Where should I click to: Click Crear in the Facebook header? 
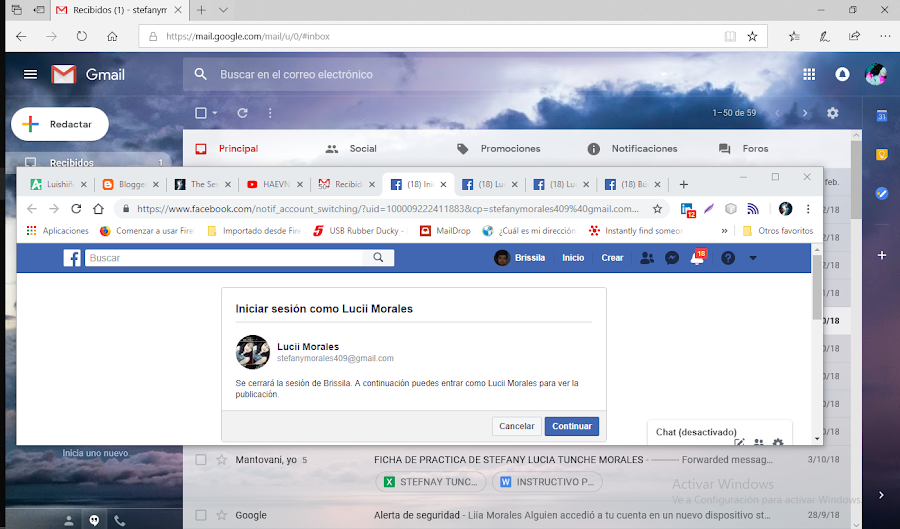[612, 258]
